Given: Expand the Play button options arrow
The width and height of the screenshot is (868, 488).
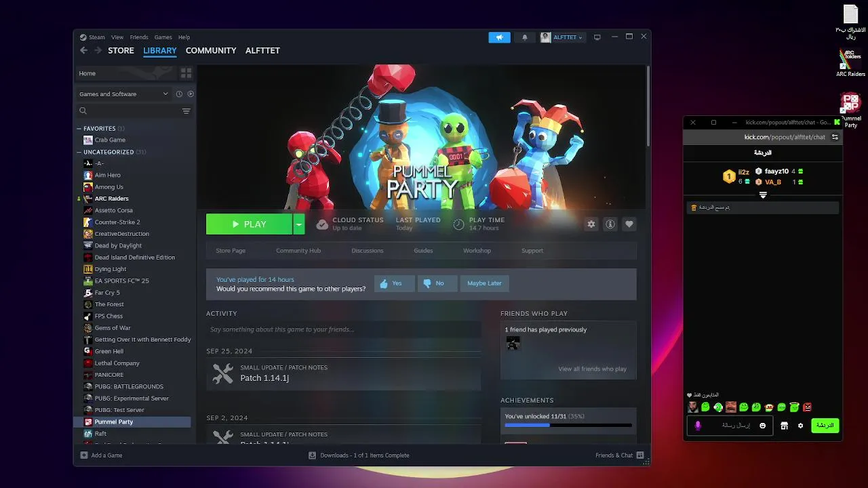Looking at the screenshot, I should point(299,224).
